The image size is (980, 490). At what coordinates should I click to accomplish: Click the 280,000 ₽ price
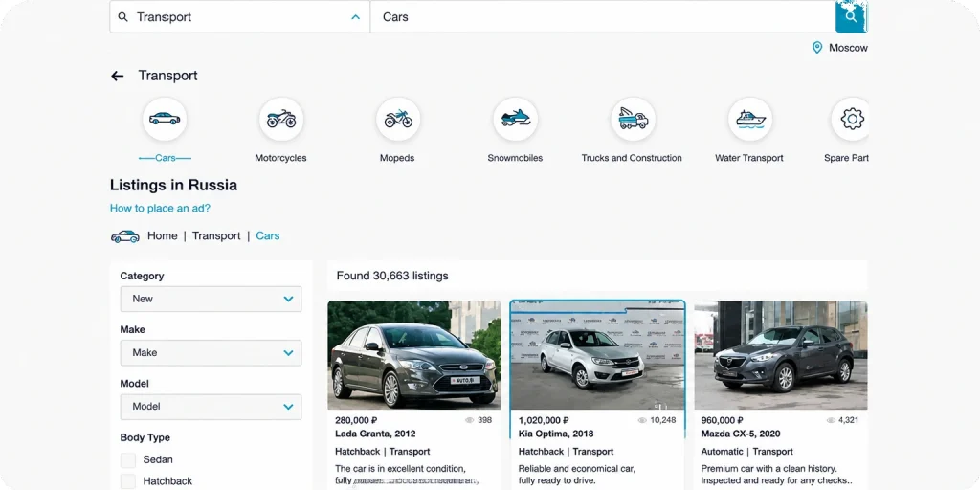click(x=356, y=421)
